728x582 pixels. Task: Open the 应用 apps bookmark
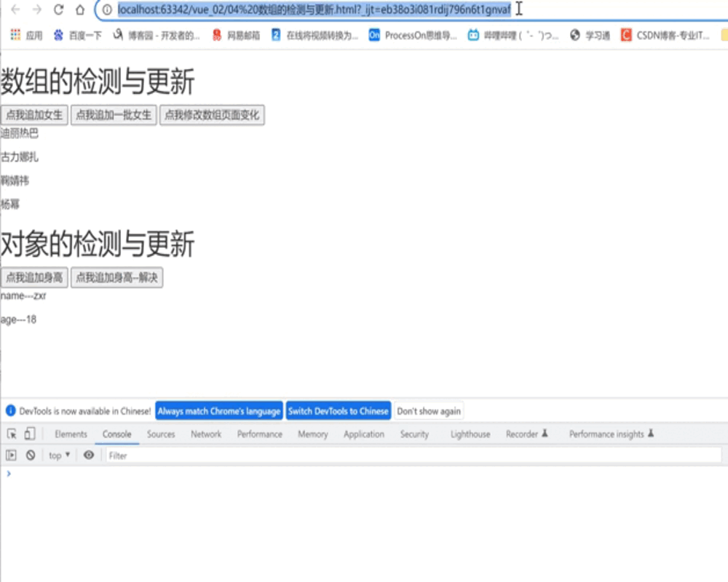[26, 35]
